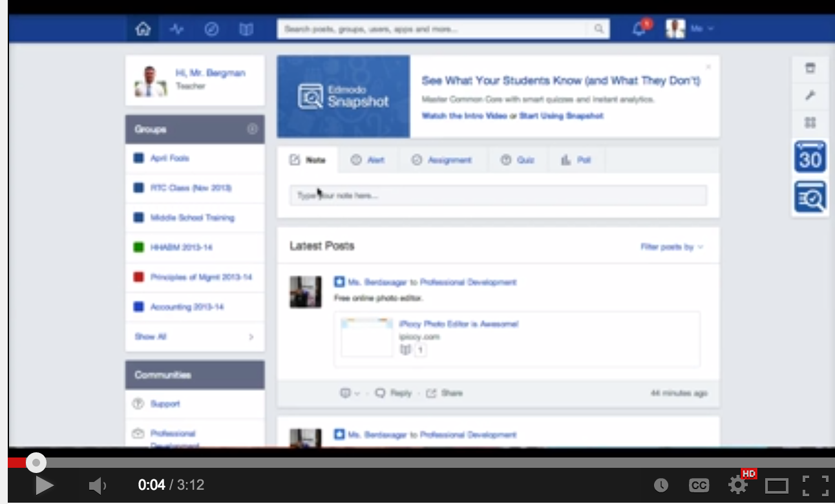The image size is (835, 504).
Task: Click the Type your note here field
Action: point(498,195)
